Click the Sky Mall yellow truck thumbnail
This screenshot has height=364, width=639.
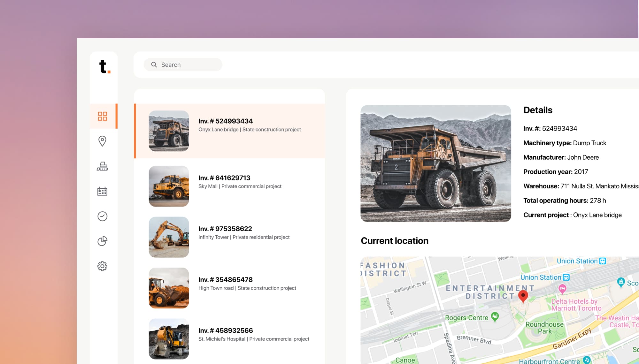(x=169, y=186)
